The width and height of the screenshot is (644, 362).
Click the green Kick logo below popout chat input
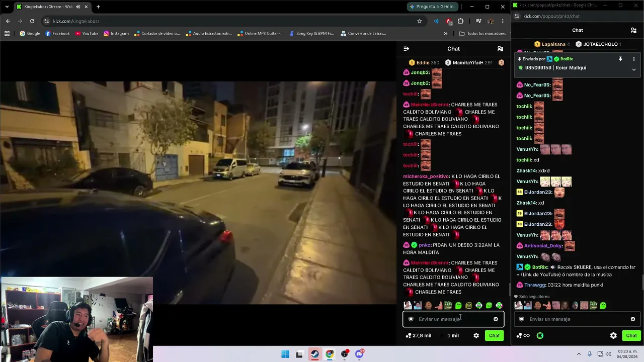(540, 335)
